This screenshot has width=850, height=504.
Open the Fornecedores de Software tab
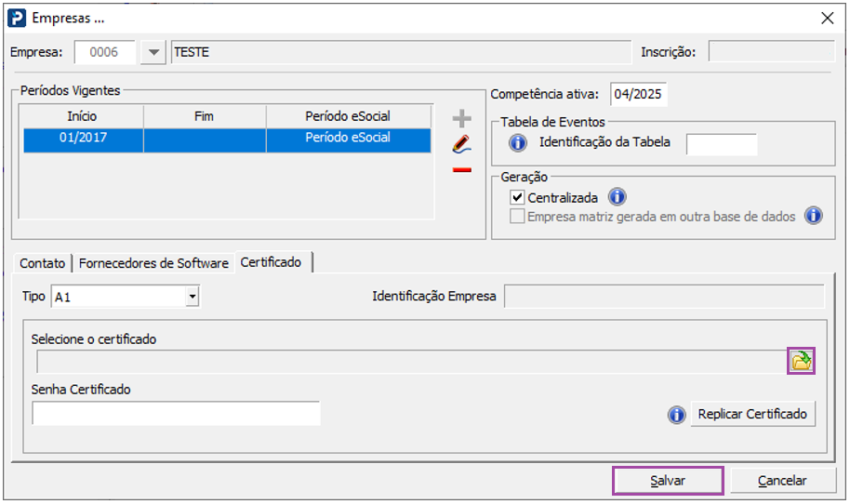[x=153, y=263]
